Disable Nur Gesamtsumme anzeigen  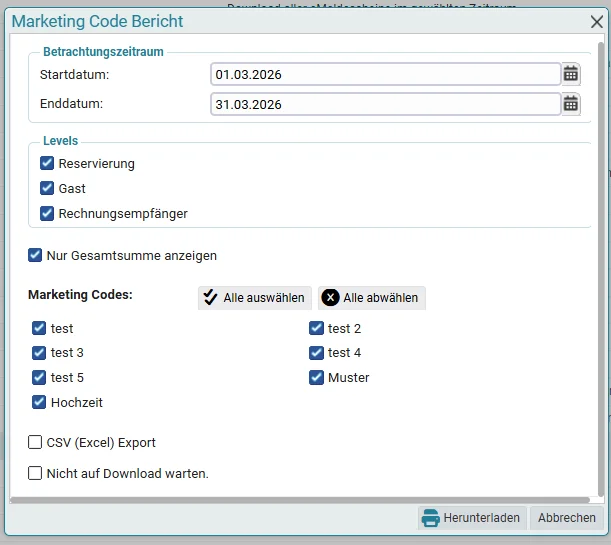click(35, 255)
